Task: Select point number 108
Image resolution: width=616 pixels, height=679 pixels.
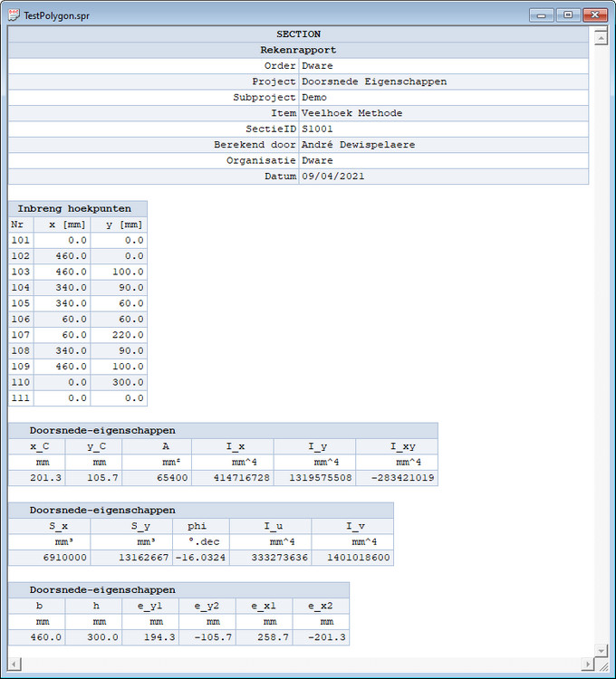Action: (20, 350)
